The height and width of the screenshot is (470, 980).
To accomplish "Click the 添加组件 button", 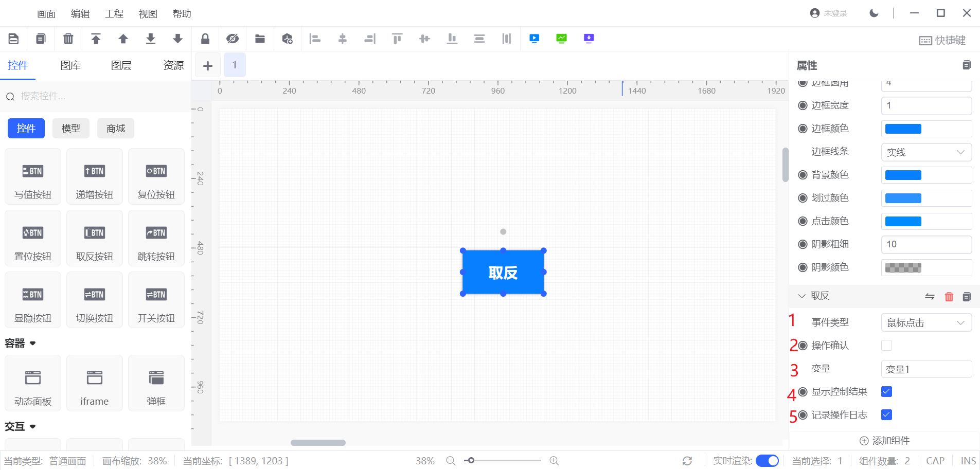I will [885, 441].
